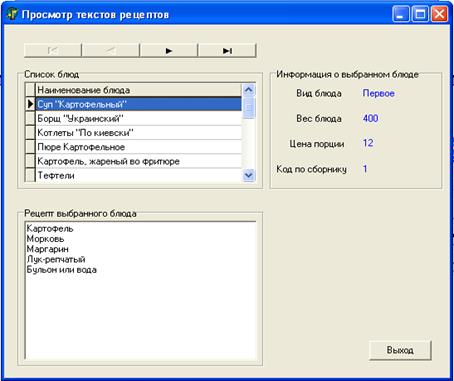
Task: Click the price value 12
Action: coord(368,143)
